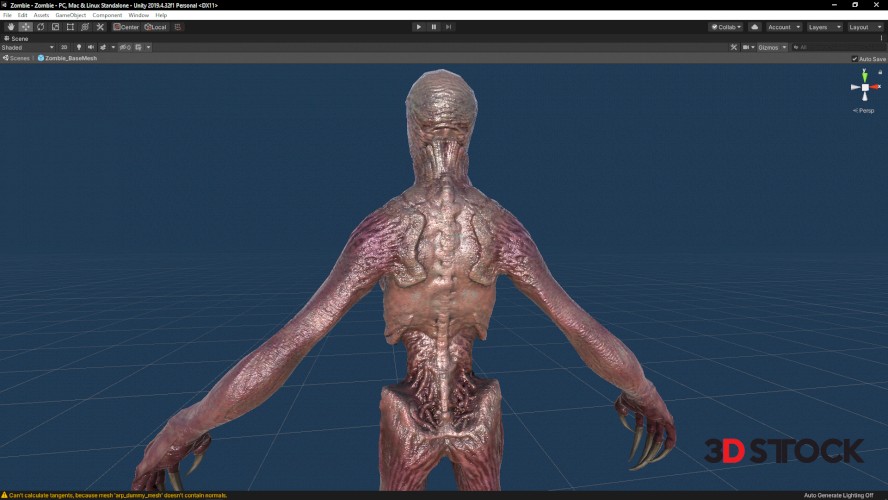Open grid options dropdown arrow

(148, 48)
